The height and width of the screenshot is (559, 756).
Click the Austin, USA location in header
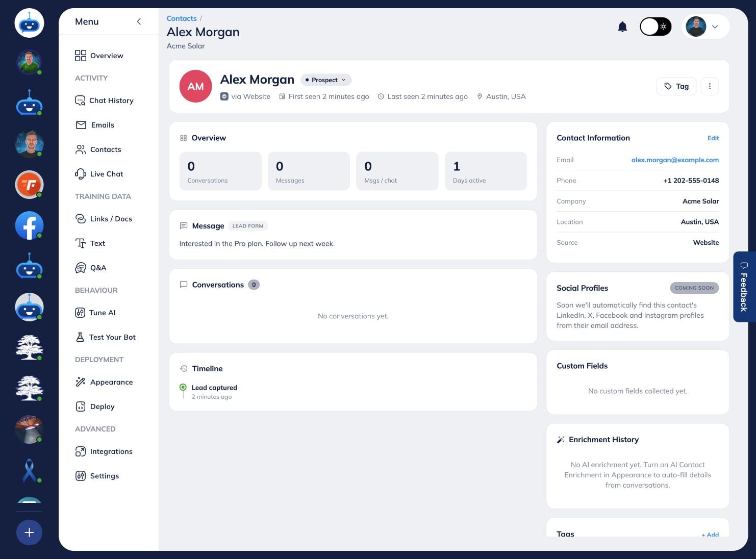pyautogui.click(x=501, y=96)
